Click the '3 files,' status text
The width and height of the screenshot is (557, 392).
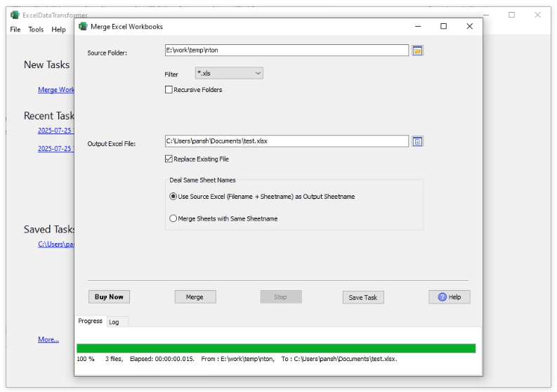pos(114,359)
